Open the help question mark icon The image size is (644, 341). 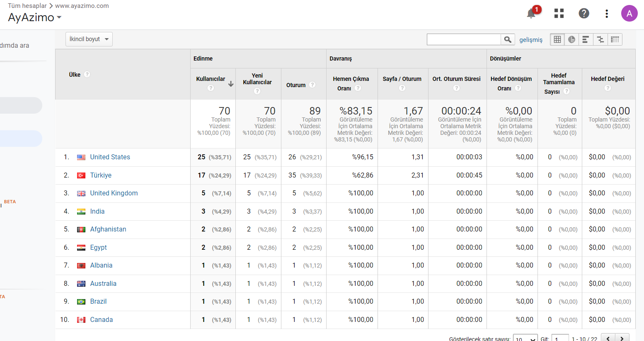point(584,13)
